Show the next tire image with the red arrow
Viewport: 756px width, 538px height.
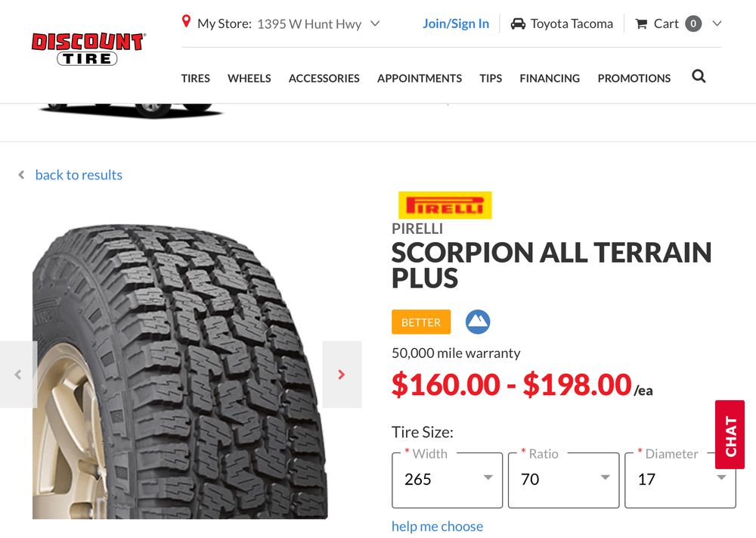[342, 375]
